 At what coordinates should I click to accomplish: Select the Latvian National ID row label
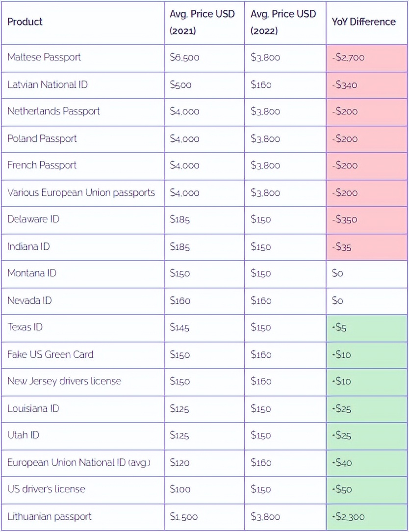click(48, 84)
